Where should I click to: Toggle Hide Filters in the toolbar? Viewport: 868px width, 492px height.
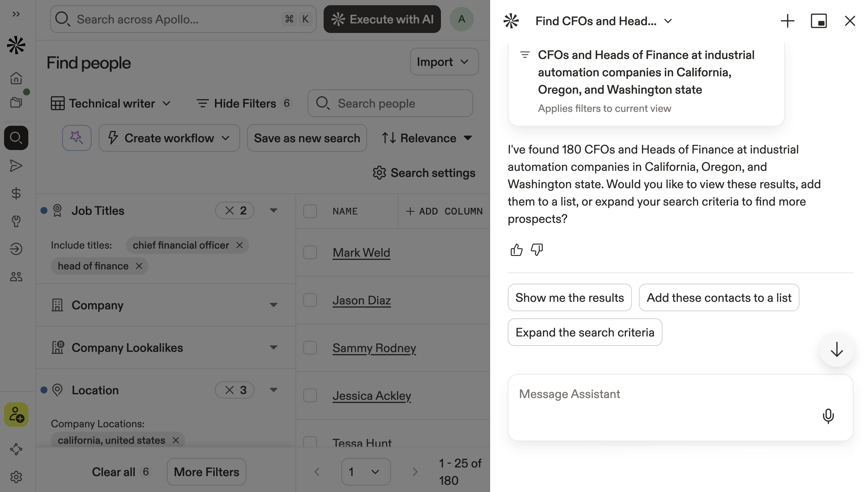coord(244,103)
